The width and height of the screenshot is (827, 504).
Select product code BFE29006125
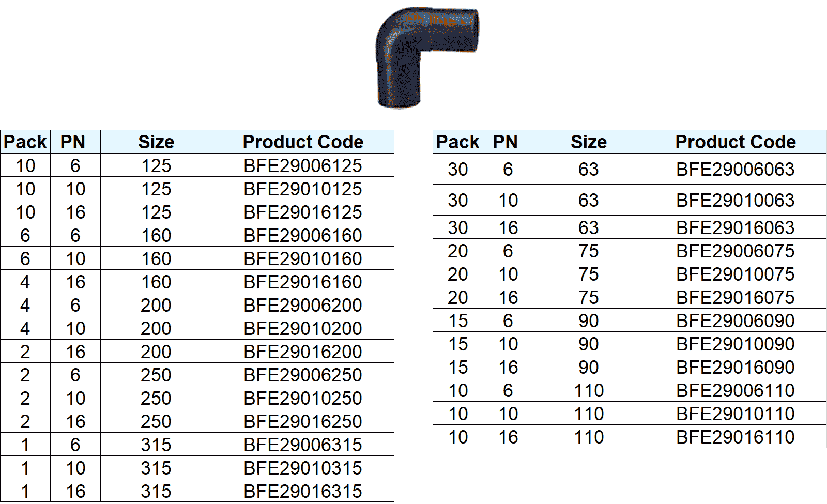(302, 166)
